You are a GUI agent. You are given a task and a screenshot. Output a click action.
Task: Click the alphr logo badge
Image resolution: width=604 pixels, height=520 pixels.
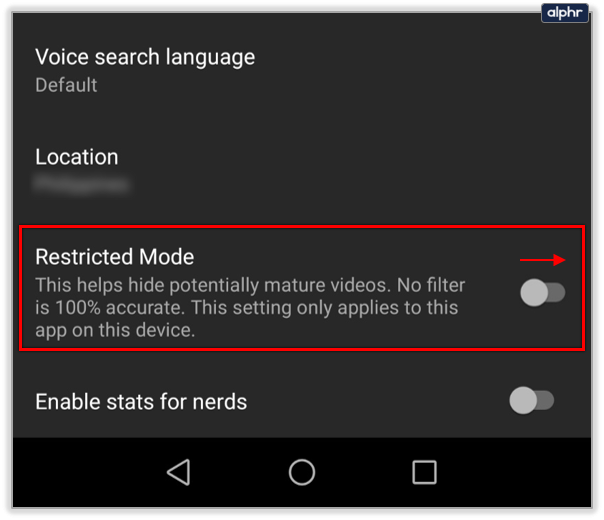pos(565,13)
